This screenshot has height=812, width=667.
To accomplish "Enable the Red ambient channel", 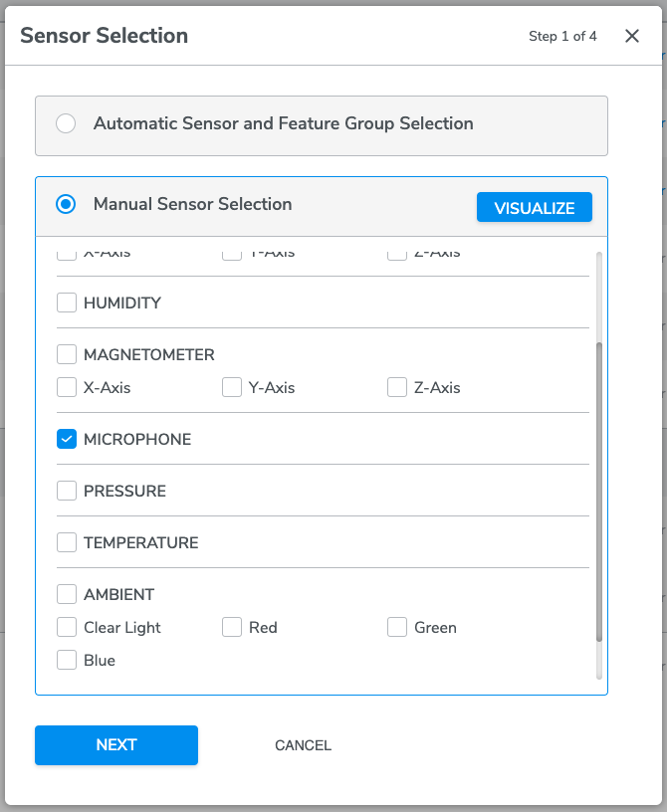I will click(x=232, y=627).
